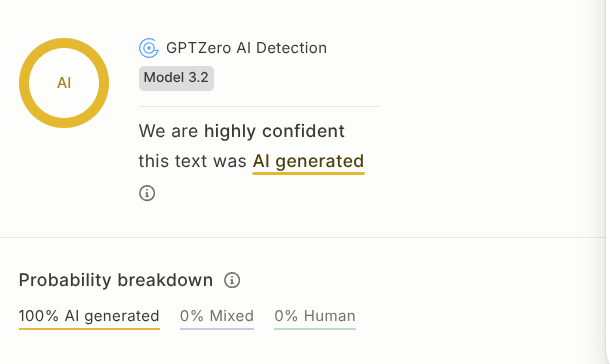This screenshot has height=364, width=610.
Task: Click the green underline under 0% Human
Action: tap(315, 329)
